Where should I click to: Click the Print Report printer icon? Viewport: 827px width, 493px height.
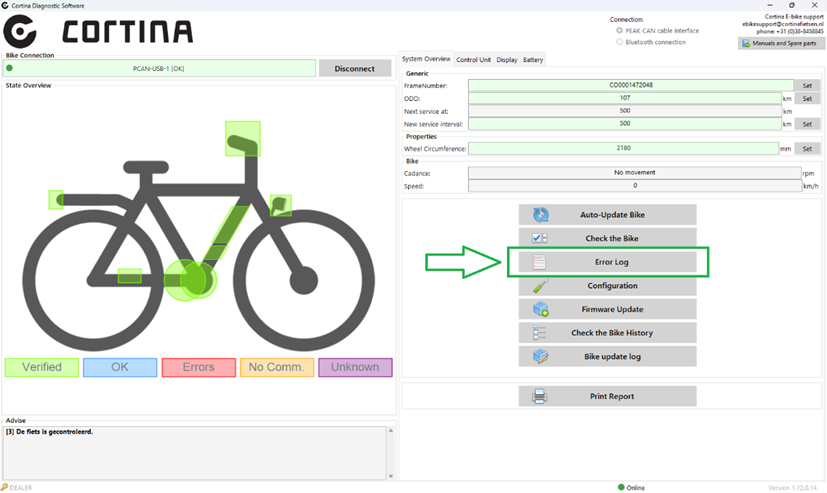click(x=539, y=396)
